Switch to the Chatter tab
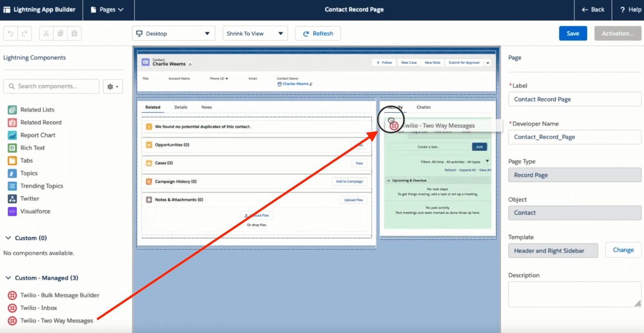The height and width of the screenshot is (333, 644). [x=423, y=107]
